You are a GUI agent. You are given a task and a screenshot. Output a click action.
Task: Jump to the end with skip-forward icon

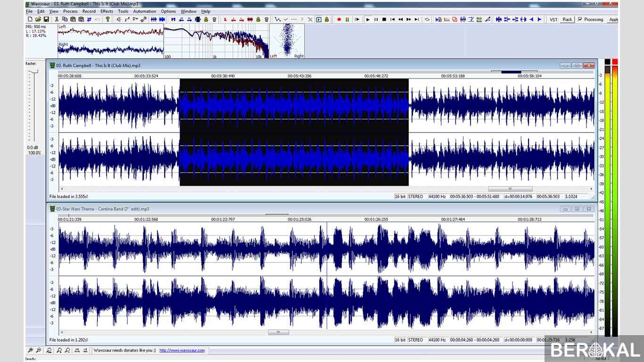point(416,19)
